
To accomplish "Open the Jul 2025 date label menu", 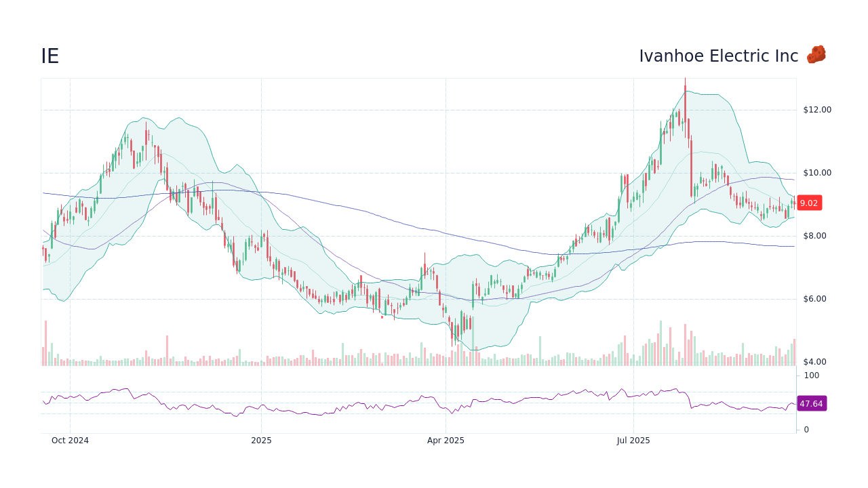I will (633, 440).
